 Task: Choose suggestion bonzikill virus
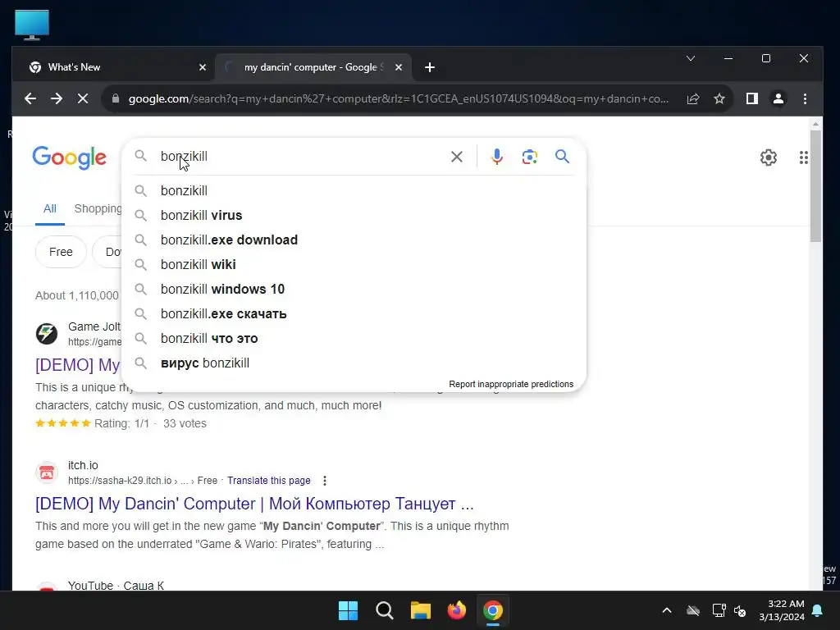(x=354, y=216)
